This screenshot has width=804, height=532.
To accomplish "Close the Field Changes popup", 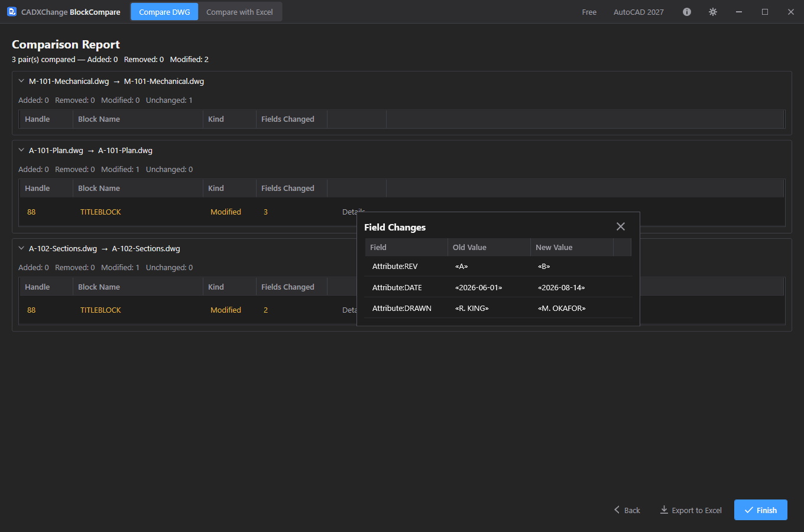I will click(x=621, y=226).
